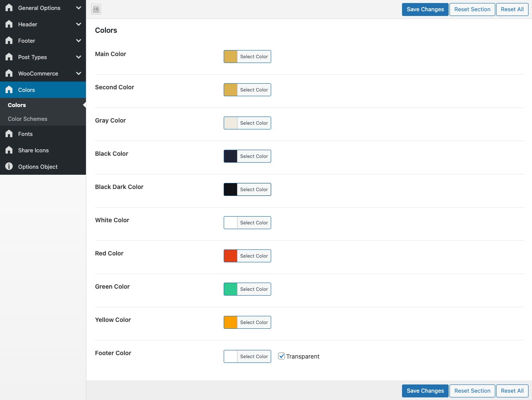Click the Main Color label text
Viewport: 532px width, 400px height.
pos(111,54)
